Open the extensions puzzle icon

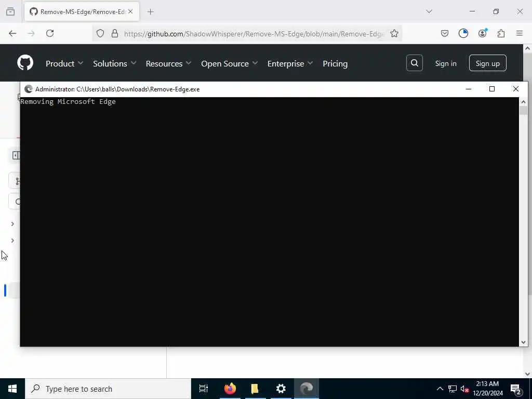point(501,33)
